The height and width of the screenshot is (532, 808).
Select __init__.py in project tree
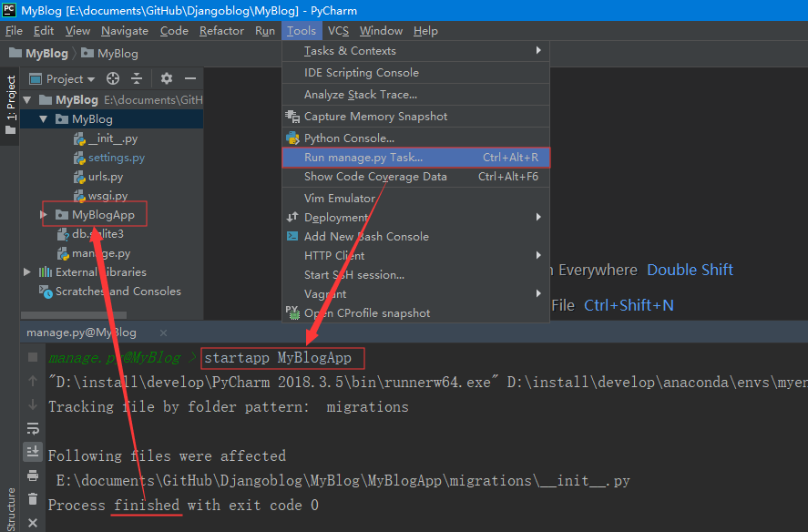coord(106,138)
